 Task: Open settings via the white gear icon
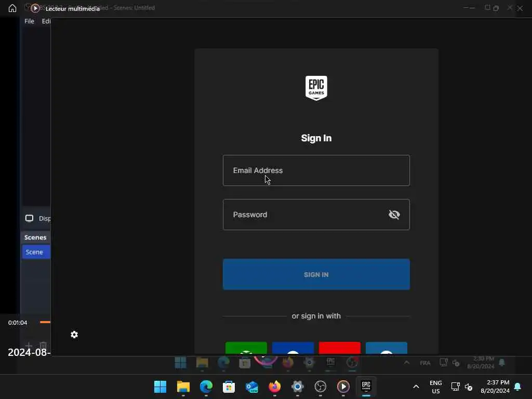coord(74,335)
